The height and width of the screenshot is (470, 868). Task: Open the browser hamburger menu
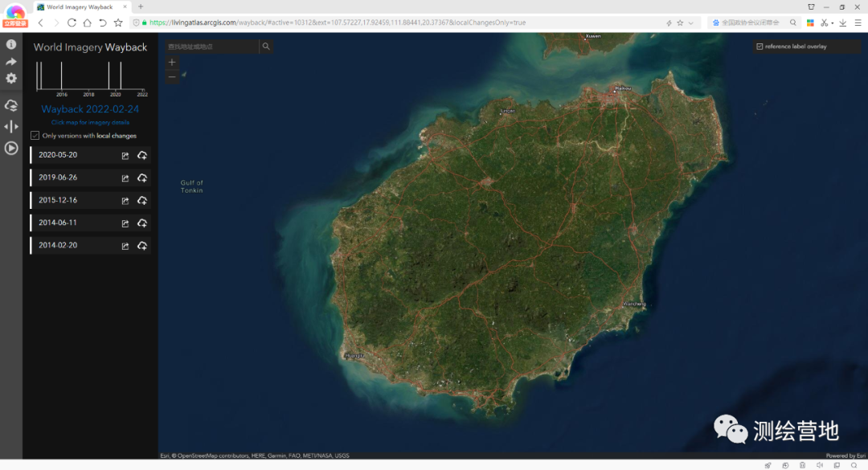[x=858, y=22]
